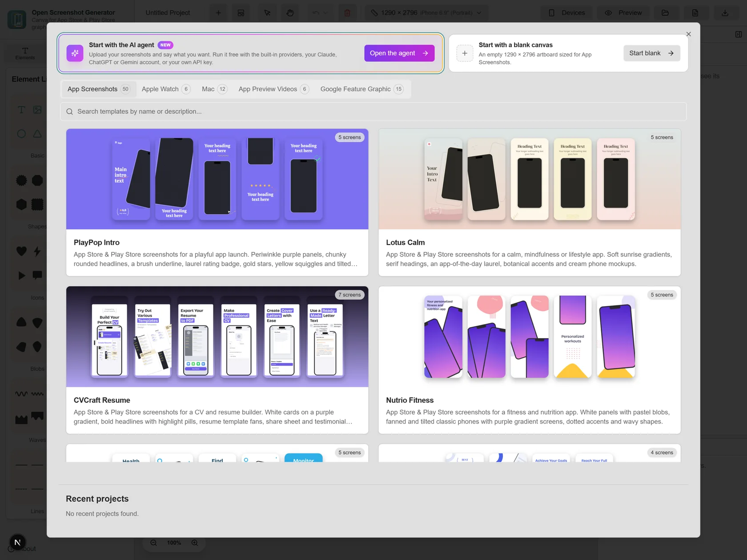Image resolution: width=747 pixels, height=560 pixels.
Task: Click the 7 screens badge on CVCraft Resume
Action: (x=349, y=295)
